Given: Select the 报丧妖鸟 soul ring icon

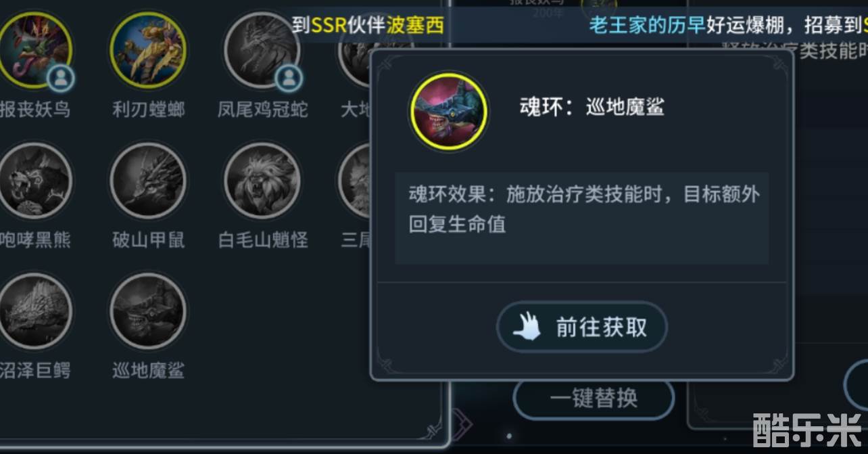Looking at the screenshot, I should [x=34, y=49].
